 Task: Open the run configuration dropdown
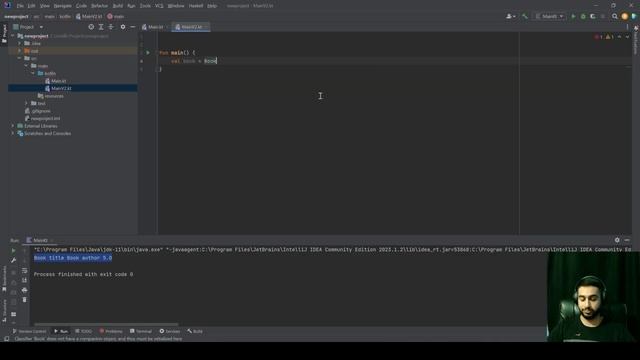pos(550,16)
